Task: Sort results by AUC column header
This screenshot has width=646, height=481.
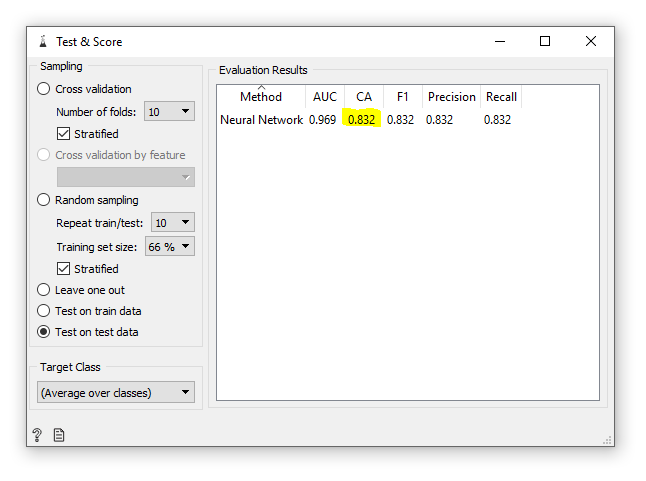Action: coord(325,97)
